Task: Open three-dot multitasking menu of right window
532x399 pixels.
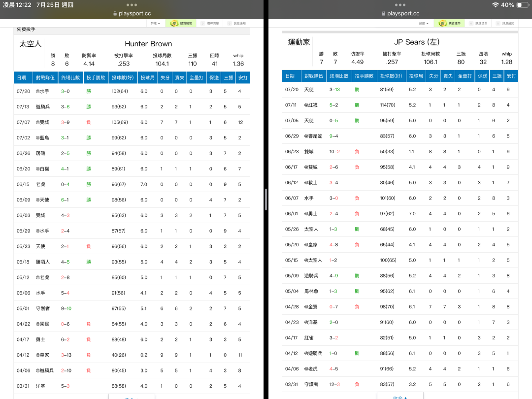Action: coord(400,5)
